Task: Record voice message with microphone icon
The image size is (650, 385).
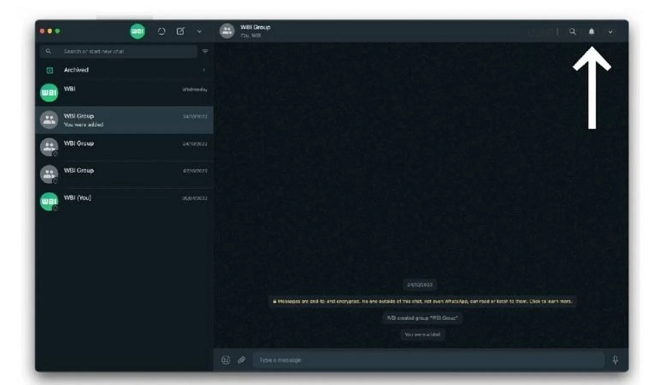Action: (616, 360)
